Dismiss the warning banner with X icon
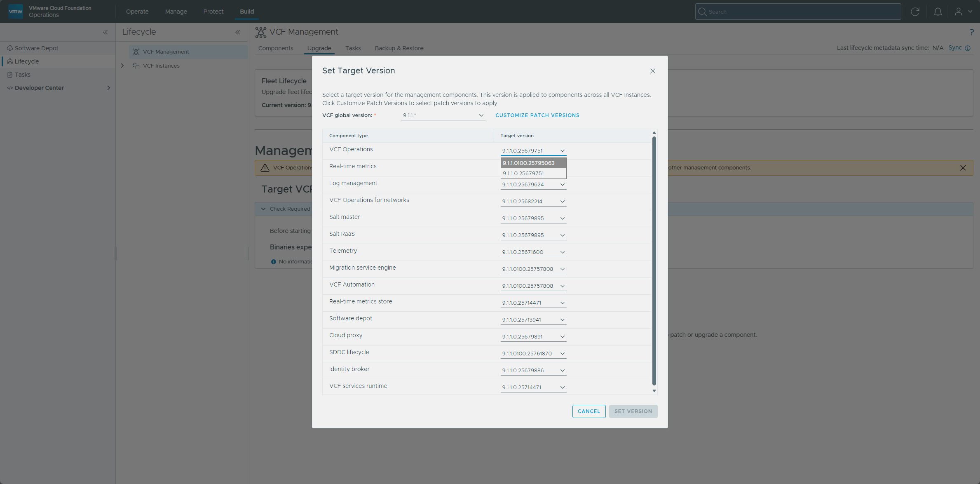This screenshot has height=484, width=980. coord(963,168)
